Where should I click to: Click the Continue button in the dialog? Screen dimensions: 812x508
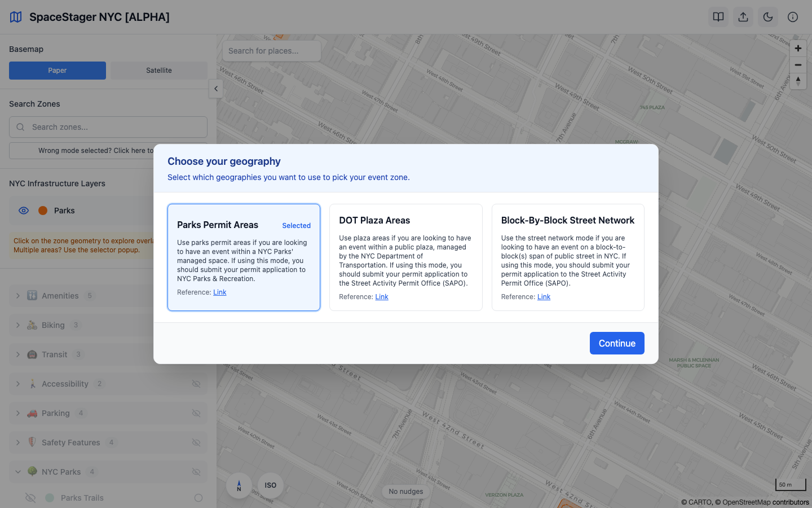(617, 343)
